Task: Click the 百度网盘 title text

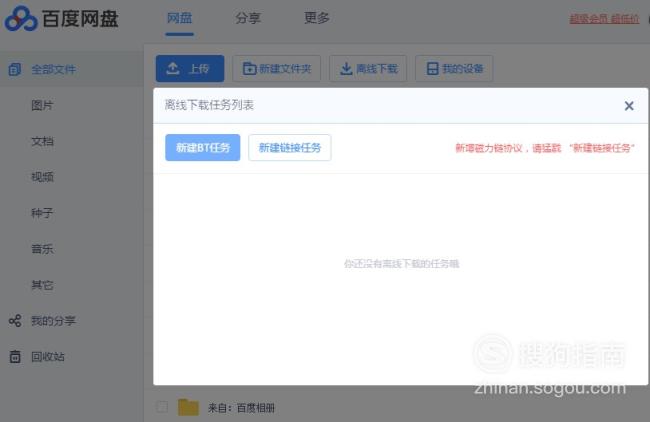Action: [x=80, y=19]
